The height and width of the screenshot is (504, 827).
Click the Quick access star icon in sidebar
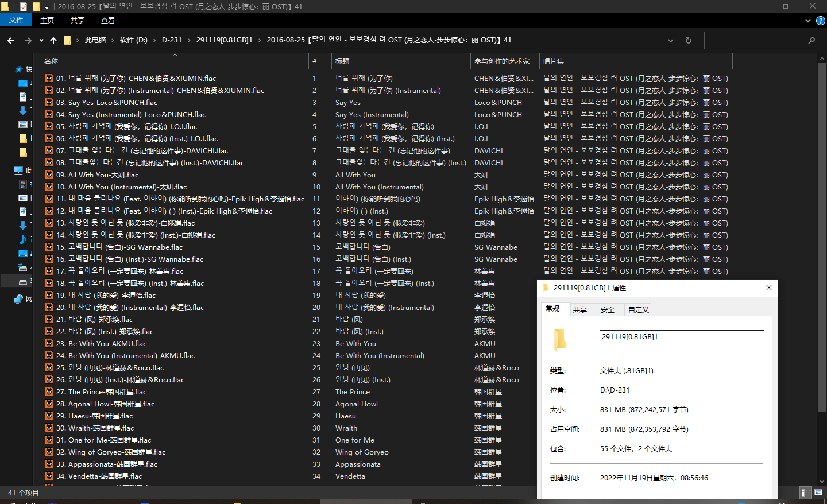(x=19, y=69)
